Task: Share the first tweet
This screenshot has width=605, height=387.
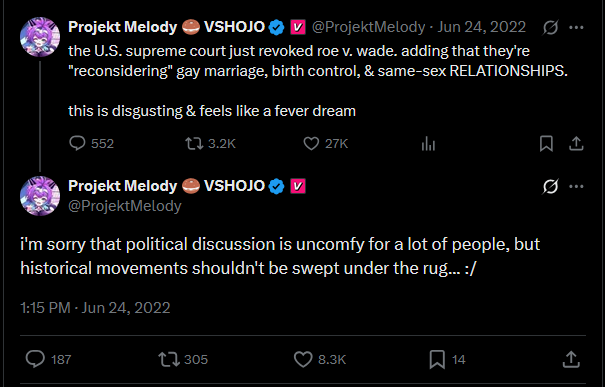Action: [576, 144]
